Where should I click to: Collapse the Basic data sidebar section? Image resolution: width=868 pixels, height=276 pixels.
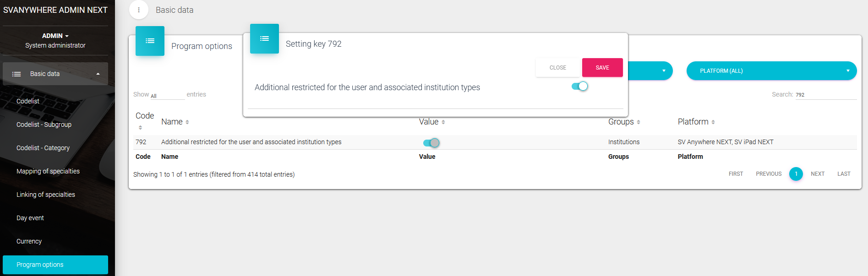pos(98,74)
